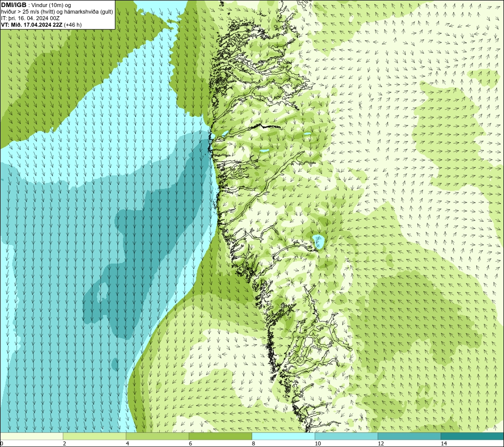The width and height of the screenshot is (504, 447).
Task: Click the "IT: þri. 16. 04. 2024 00Z" line
Action: click(x=30, y=18)
